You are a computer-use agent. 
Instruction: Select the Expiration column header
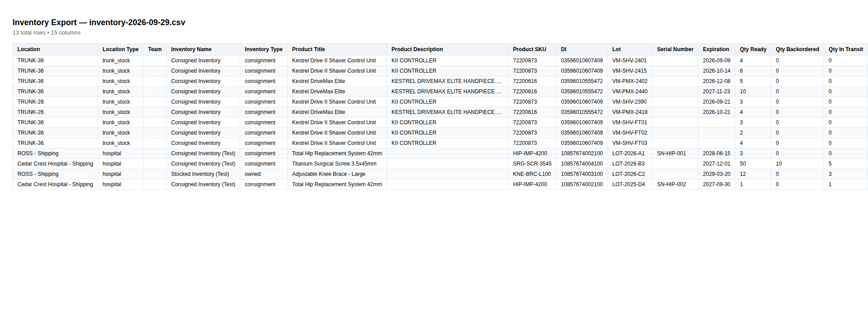click(716, 49)
